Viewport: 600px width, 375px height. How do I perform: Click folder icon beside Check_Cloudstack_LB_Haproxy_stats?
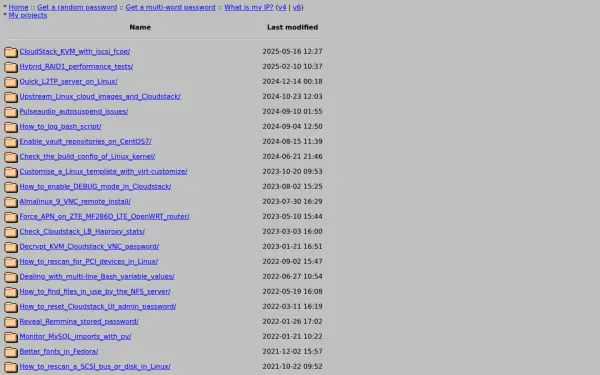tap(11, 232)
